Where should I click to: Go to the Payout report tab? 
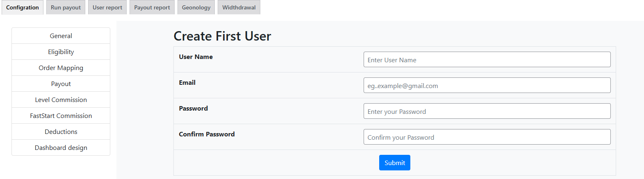[152, 7]
